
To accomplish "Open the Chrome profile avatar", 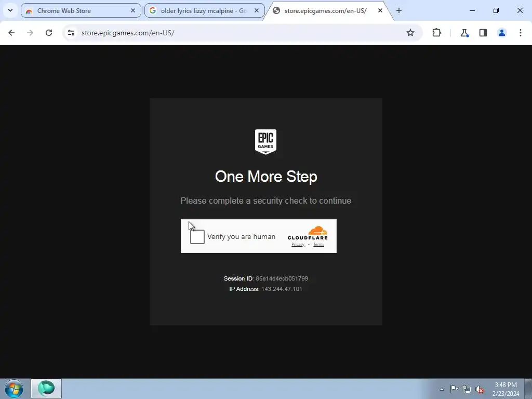I will (x=502, y=33).
